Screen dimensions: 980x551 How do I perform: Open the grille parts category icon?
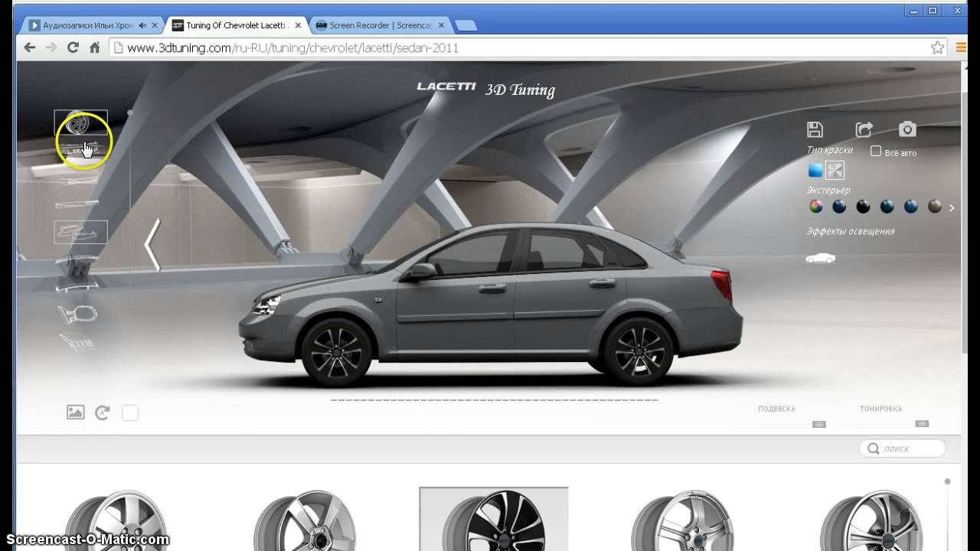tap(77, 344)
